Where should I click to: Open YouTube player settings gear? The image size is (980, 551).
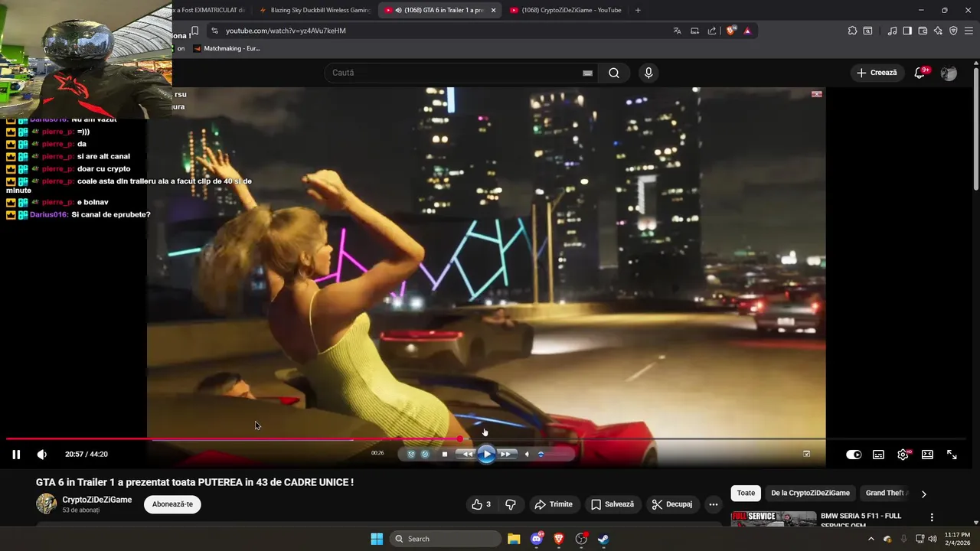[903, 455]
